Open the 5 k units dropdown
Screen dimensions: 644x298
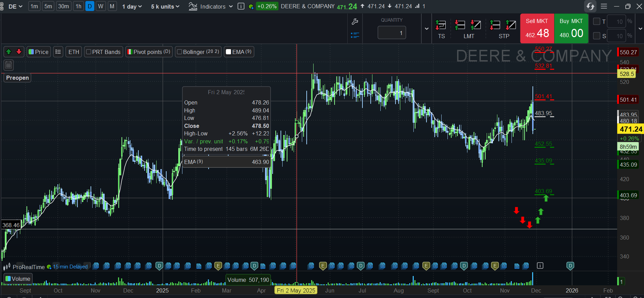pos(165,7)
